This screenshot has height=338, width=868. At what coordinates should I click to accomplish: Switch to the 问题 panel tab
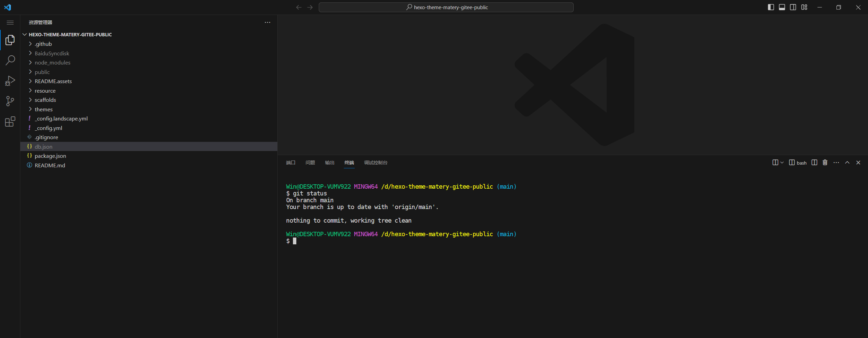pos(310,163)
